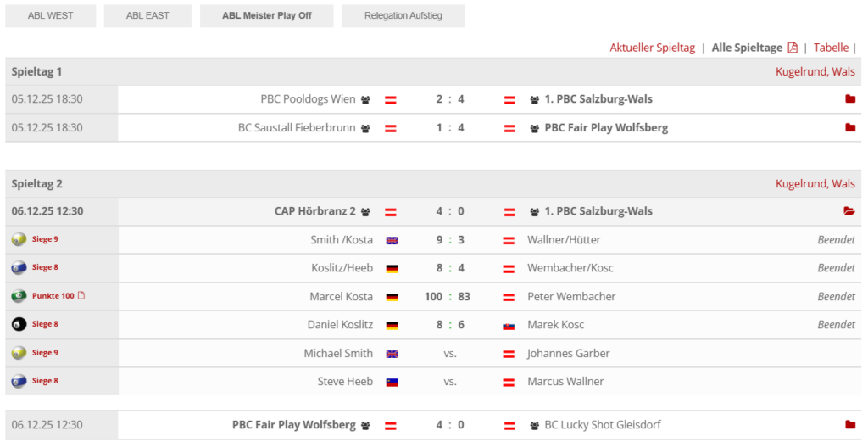Click team icon before BC Lucky Shot Gleisdorf

pos(535,425)
